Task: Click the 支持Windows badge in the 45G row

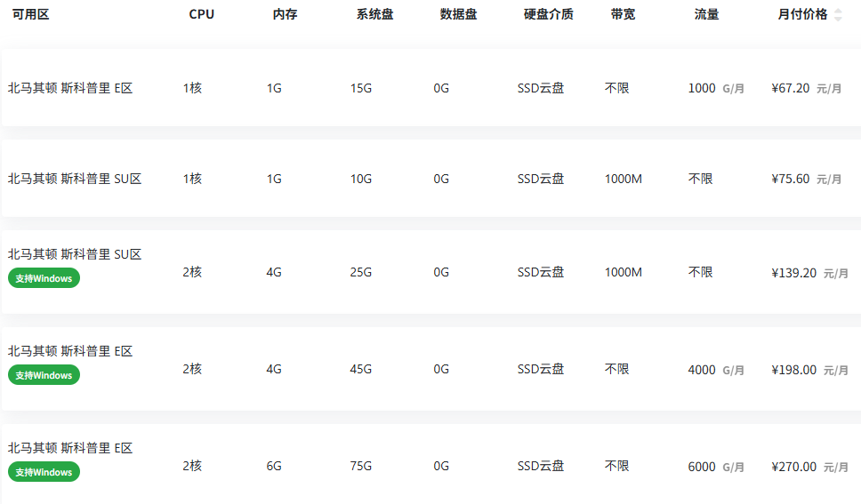Action: (x=44, y=375)
